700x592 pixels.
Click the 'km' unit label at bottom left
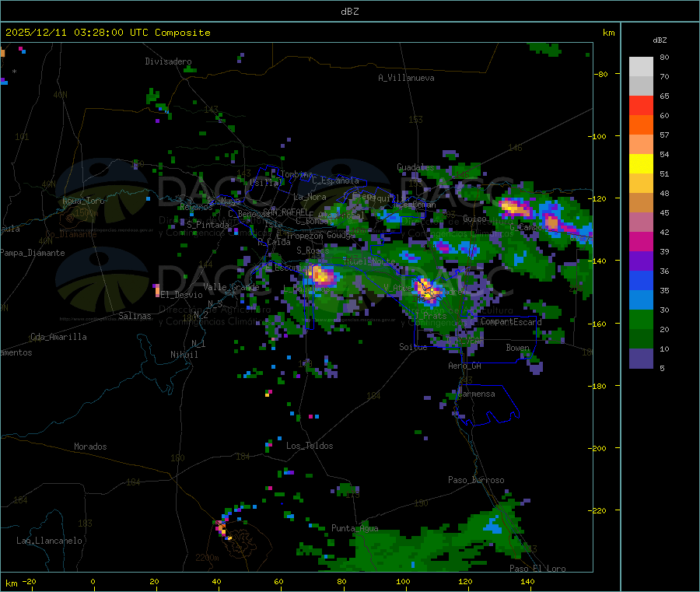(11, 583)
